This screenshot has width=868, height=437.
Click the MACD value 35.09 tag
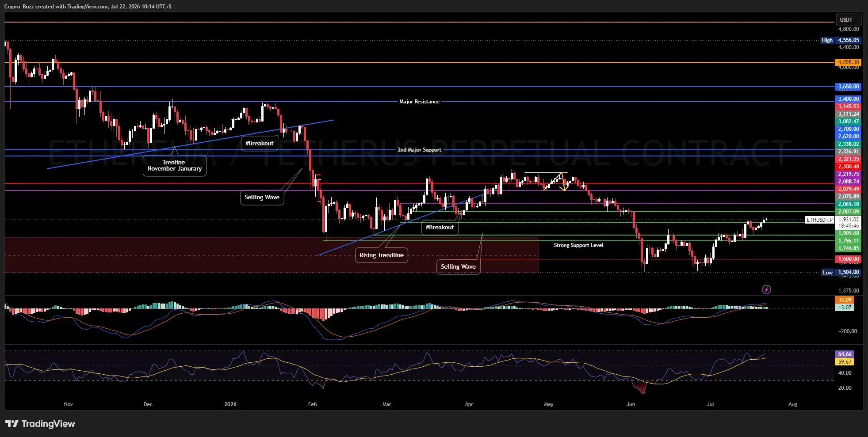[844, 300]
